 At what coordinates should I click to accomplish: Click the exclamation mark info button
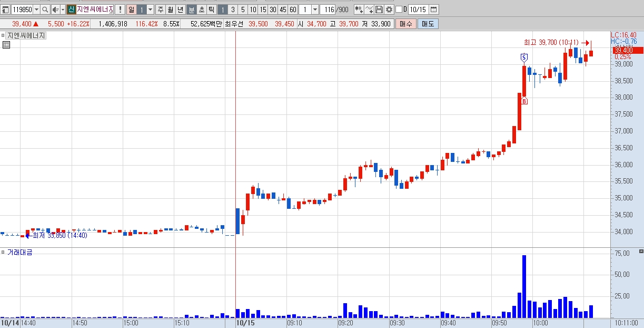click(x=120, y=9)
